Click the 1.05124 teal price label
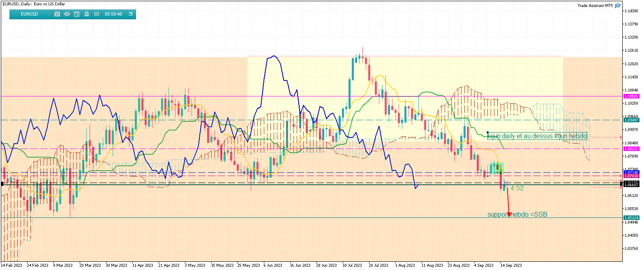The width and height of the screenshot is (644, 270). [x=631, y=217]
